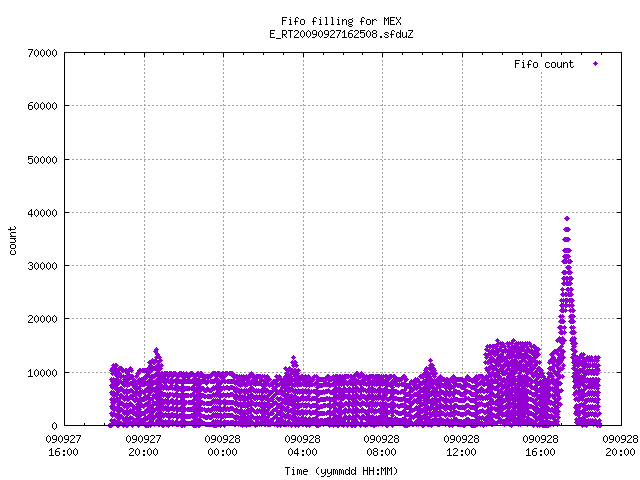This screenshot has height=480, width=640.
Task: Click the chart title 'Fifo filling for MEX'
Action: [x=341, y=21]
